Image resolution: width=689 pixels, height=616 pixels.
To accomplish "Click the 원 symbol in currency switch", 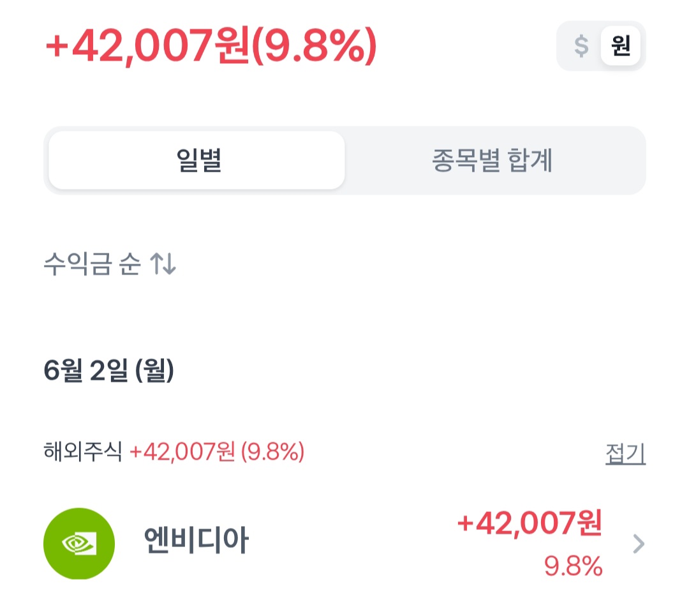I will pos(621,46).
